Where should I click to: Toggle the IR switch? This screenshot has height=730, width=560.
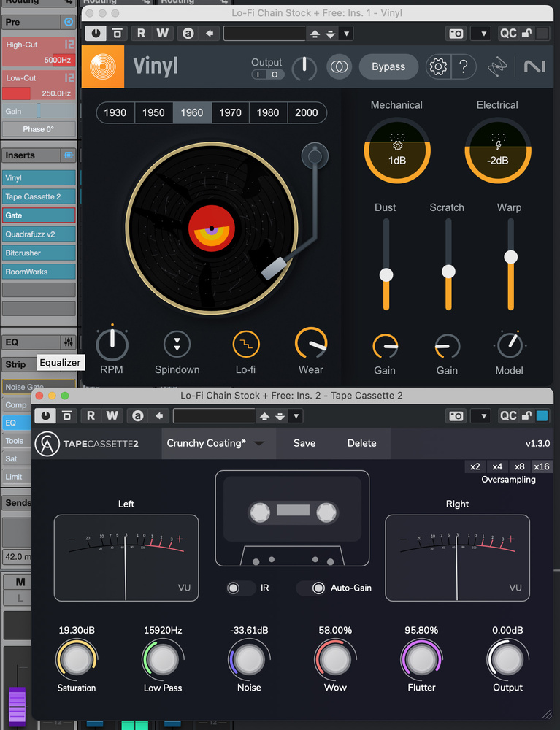[240, 588]
